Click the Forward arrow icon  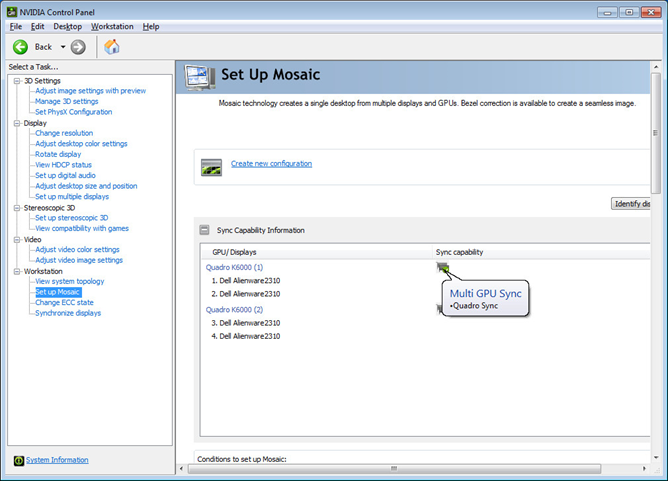pos(78,47)
